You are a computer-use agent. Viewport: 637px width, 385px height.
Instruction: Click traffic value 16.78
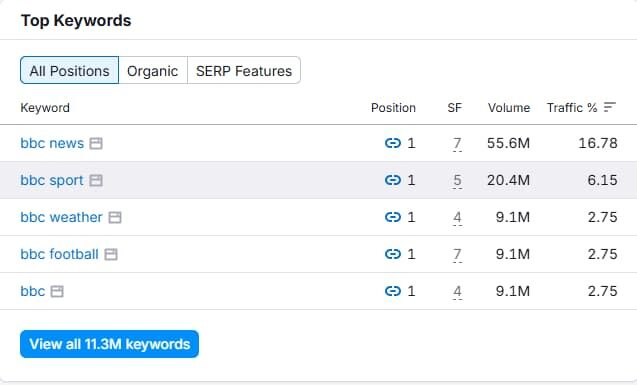(x=598, y=143)
